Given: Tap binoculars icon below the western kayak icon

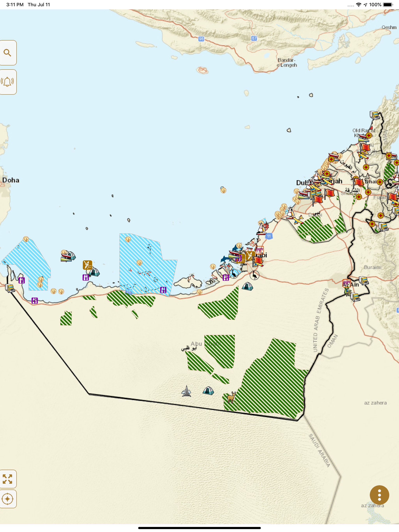Looking at the screenshot, I should pos(86,277).
